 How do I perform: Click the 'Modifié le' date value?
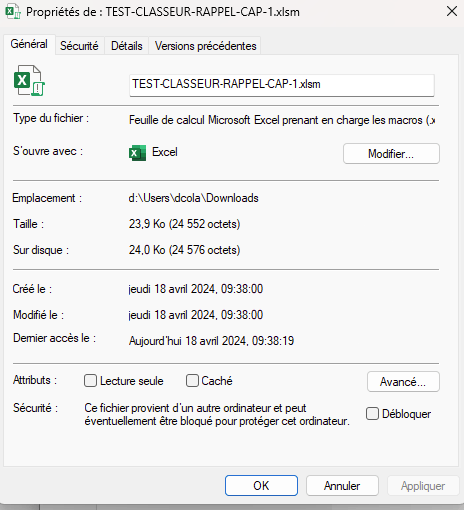196,315
